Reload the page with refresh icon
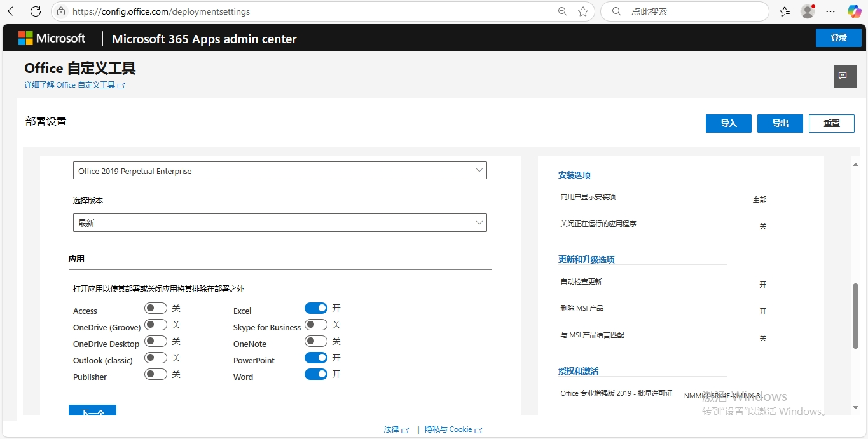 click(x=36, y=11)
